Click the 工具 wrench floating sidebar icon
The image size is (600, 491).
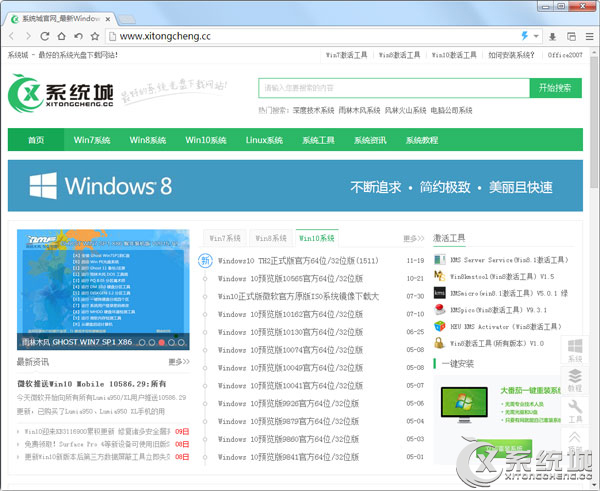[x=575, y=411]
